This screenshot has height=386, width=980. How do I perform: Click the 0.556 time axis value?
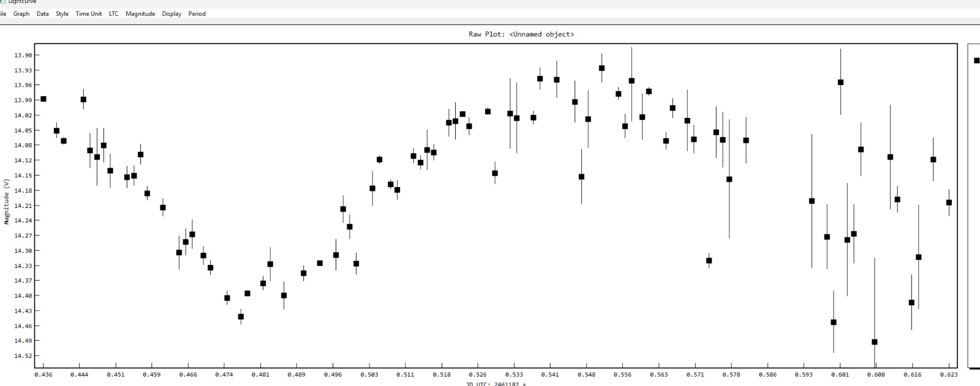click(x=622, y=374)
